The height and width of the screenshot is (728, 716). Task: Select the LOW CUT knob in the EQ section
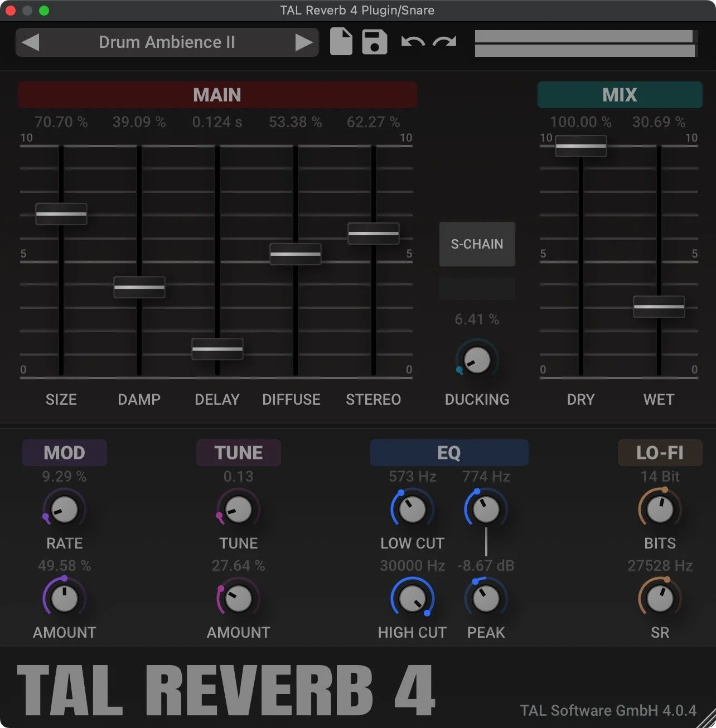(x=412, y=509)
